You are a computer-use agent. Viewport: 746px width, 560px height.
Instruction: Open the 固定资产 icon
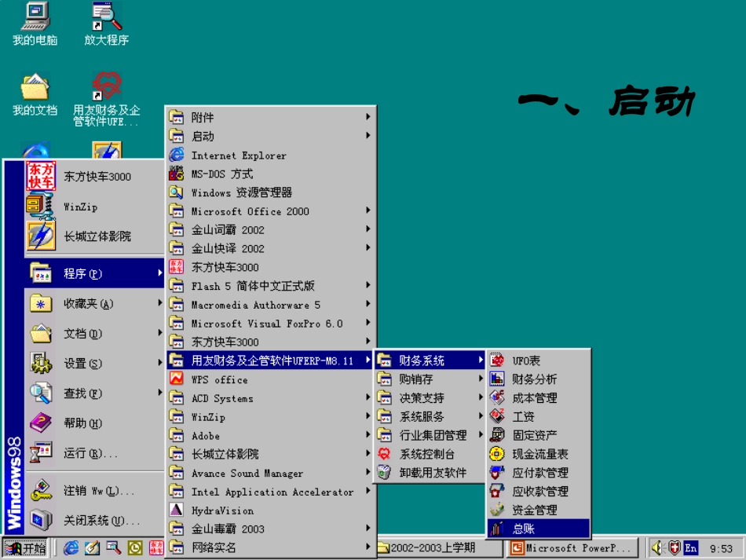(x=497, y=435)
